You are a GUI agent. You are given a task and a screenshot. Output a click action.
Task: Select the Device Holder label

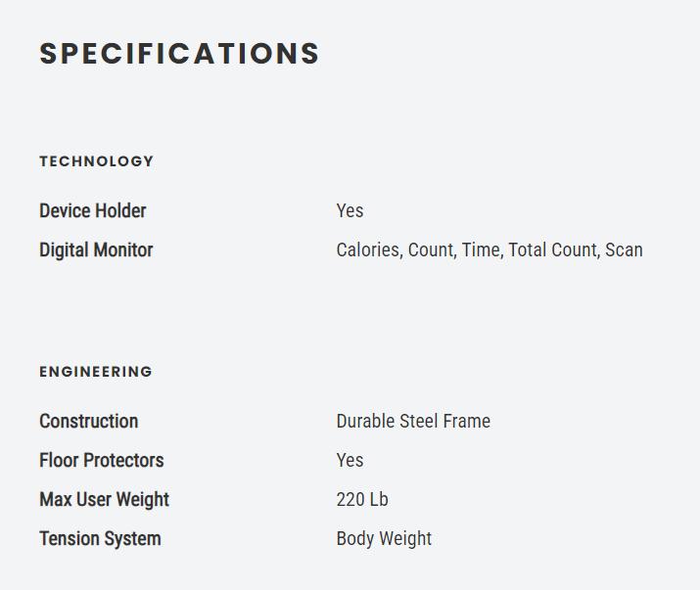[92, 210]
